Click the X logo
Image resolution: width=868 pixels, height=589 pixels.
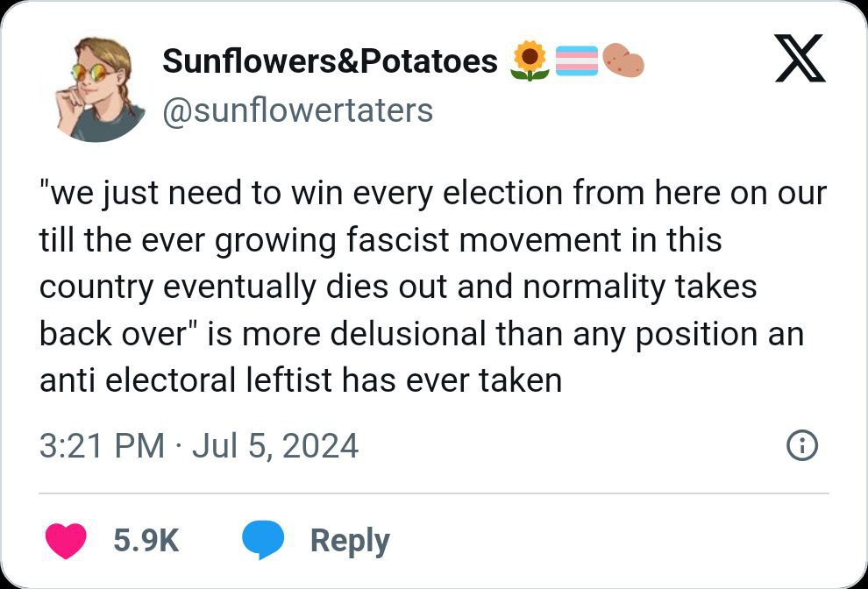point(800,59)
